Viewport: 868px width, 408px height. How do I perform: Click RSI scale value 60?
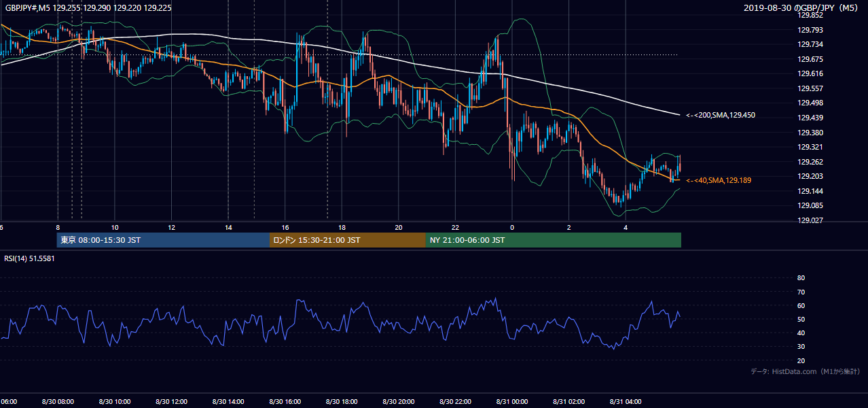801,305
